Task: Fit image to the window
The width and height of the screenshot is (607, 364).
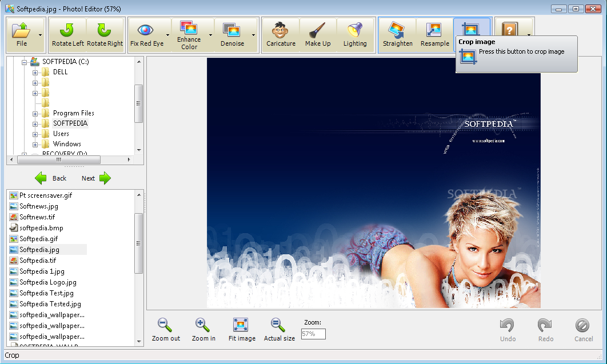Action: 242,330
